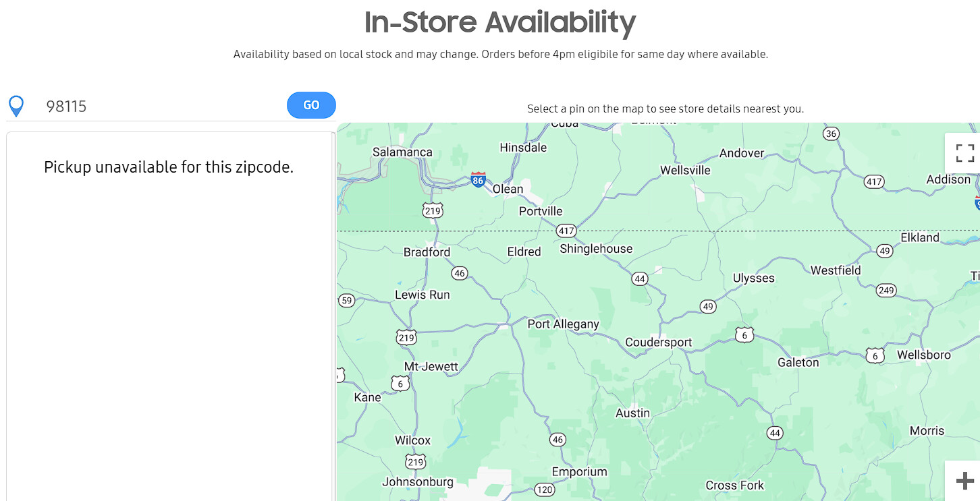Select Bradford on the map
The image size is (980, 501).
pos(427,252)
